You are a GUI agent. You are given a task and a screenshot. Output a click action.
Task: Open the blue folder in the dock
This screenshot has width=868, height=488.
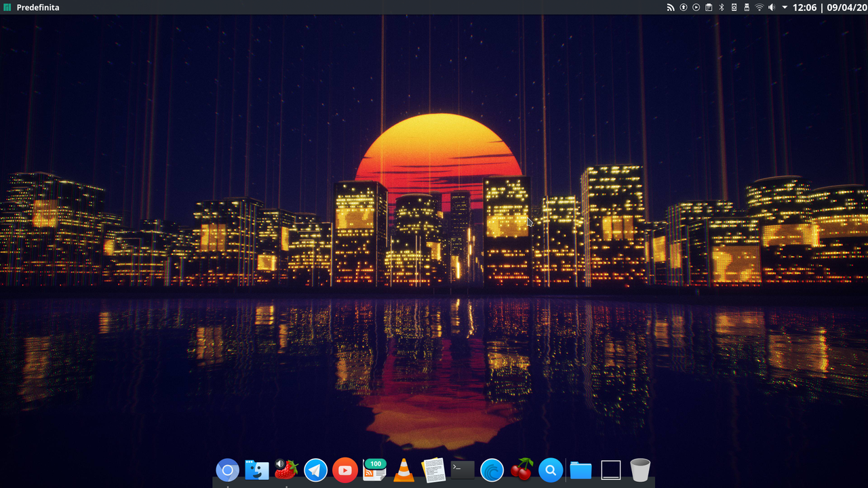(x=580, y=470)
